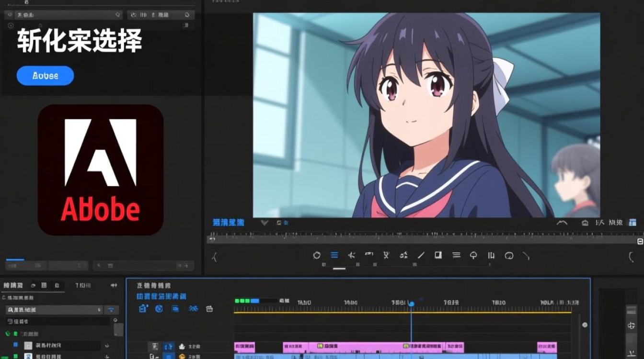Open the small round dropdown below the wifi-shaped button

pyautogui.click(x=115, y=320)
